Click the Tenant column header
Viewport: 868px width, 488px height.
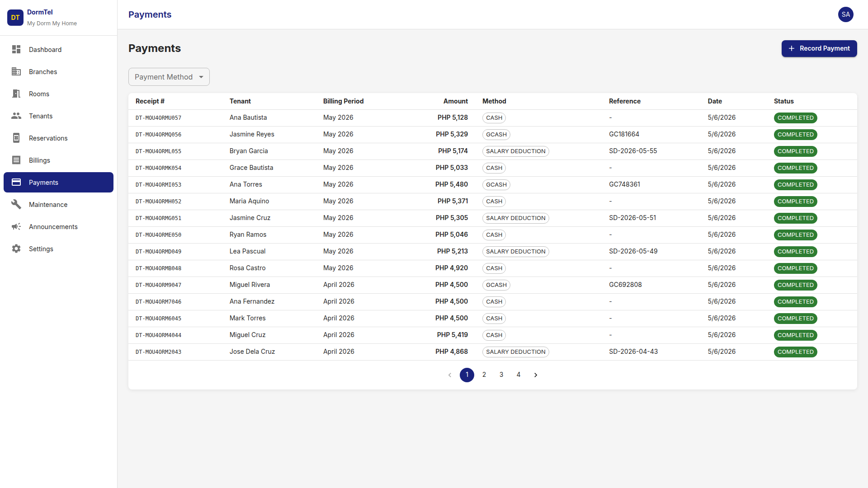(240, 101)
